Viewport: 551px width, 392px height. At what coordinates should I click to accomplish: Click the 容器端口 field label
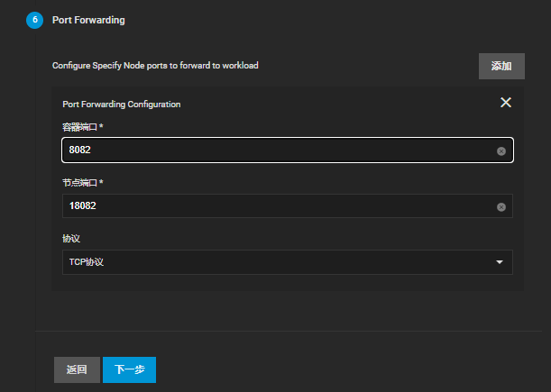tap(79, 127)
